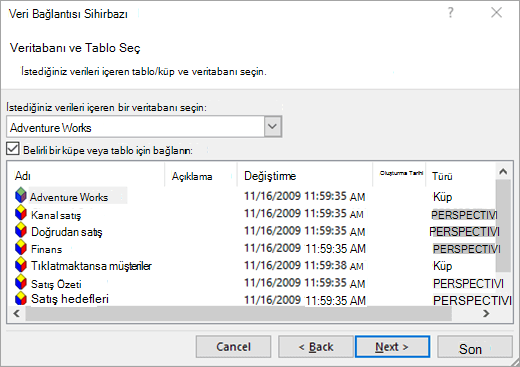
Task: Close the Veri Bağlantısı Sihirbazı dialog
Action: pos(496,13)
